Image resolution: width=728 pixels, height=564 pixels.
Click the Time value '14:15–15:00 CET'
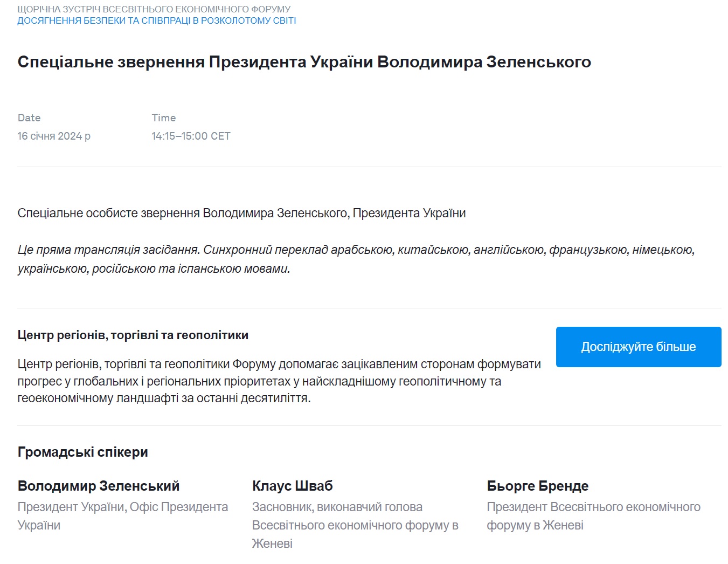(191, 136)
